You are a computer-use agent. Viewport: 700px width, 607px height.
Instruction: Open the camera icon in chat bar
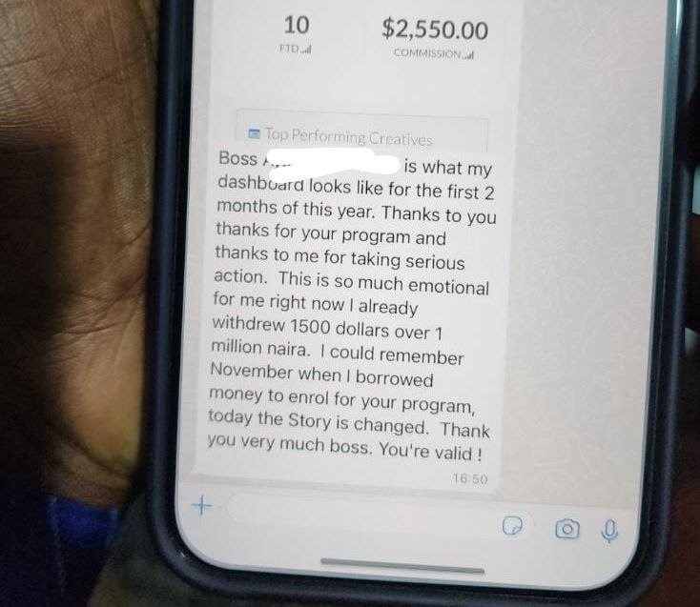(567, 529)
